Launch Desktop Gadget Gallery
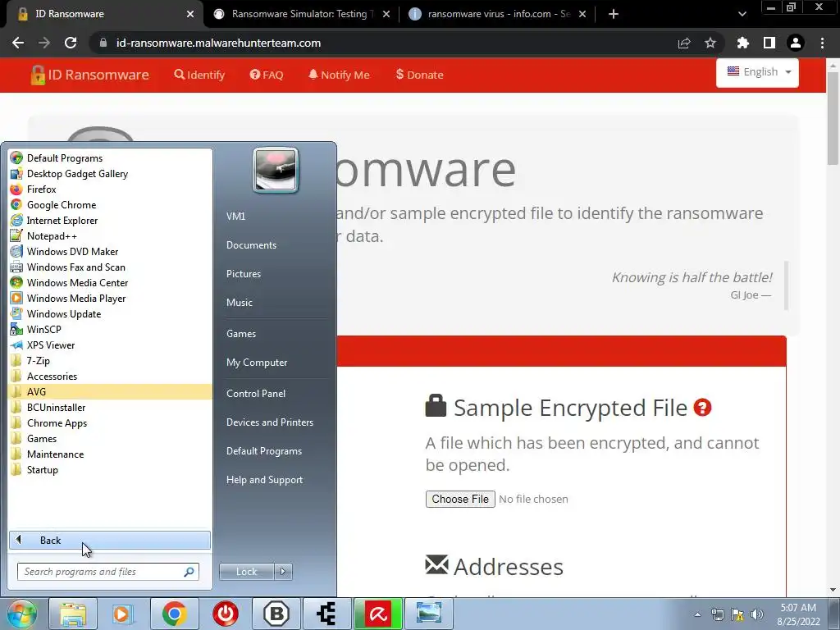Viewport: 840px width, 630px height. [x=110, y=174]
